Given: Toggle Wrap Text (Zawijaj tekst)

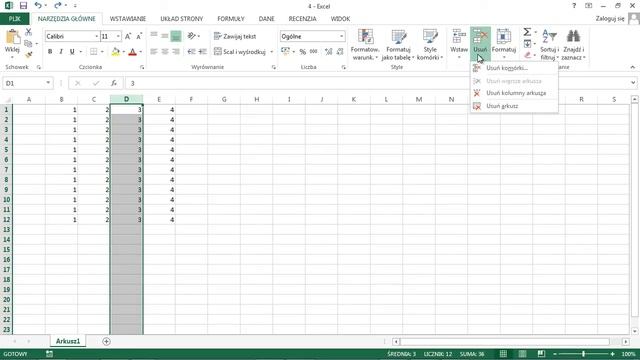Looking at the screenshot, I should pyautogui.click(x=235, y=36).
